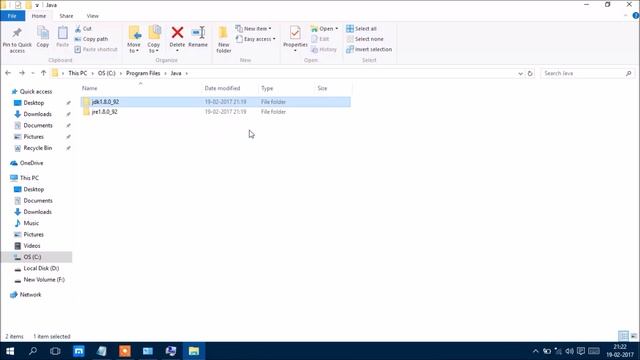Open Network in sidebar
This screenshot has width=640, height=360.
(30, 295)
